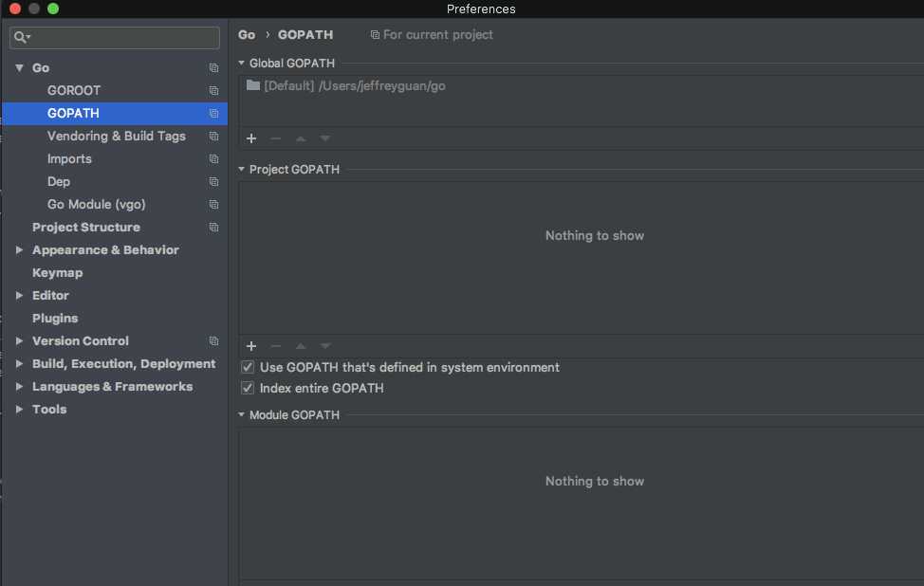The width and height of the screenshot is (924, 586).
Task: Click the search magnifier icon in sidebar
Action: click(x=21, y=37)
